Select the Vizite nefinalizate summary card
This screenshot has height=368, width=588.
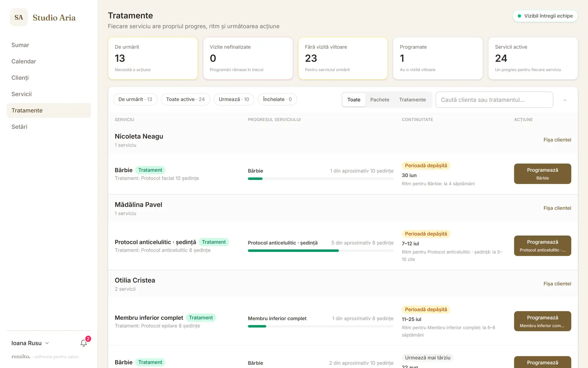pos(248,58)
